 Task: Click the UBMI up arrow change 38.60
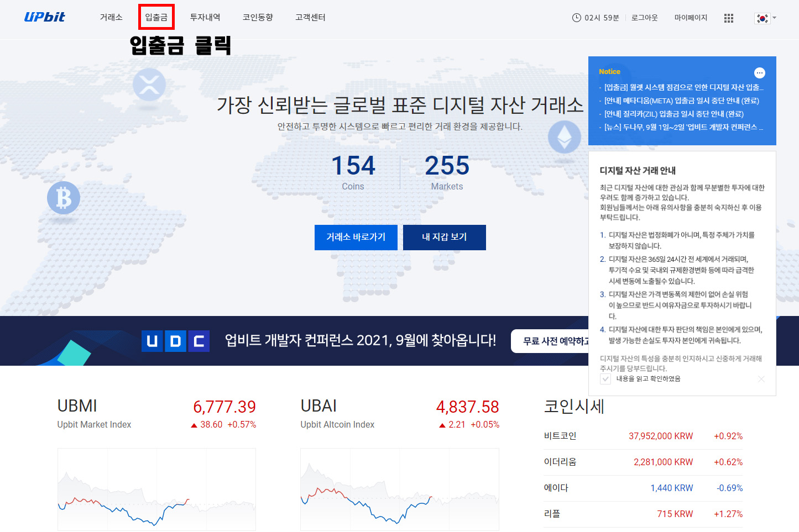coord(207,425)
